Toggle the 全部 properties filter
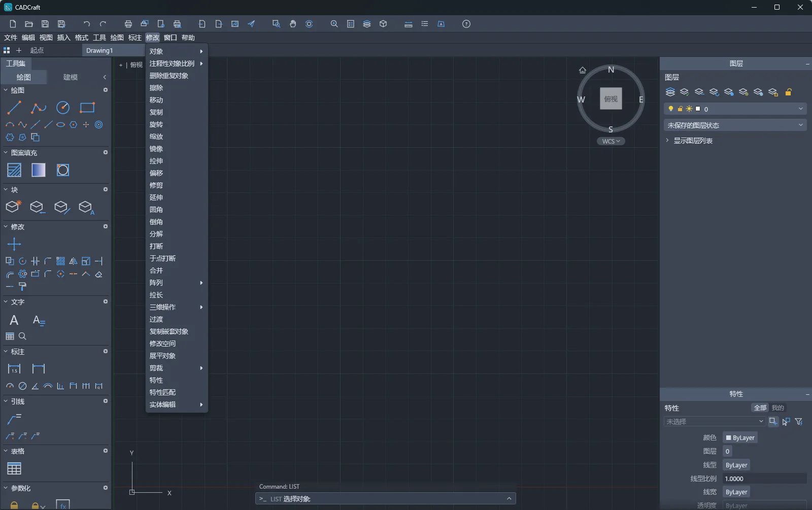Image resolution: width=812 pixels, height=510 pixels. pos(760,408)
